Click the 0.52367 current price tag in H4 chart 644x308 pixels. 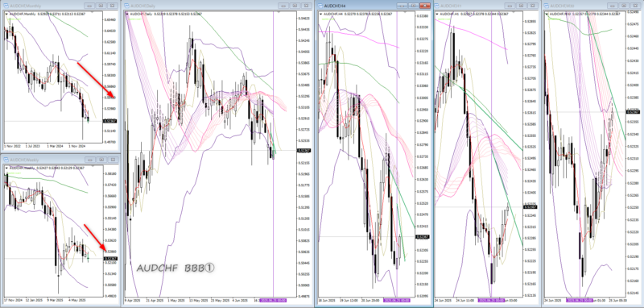(422, 237)
